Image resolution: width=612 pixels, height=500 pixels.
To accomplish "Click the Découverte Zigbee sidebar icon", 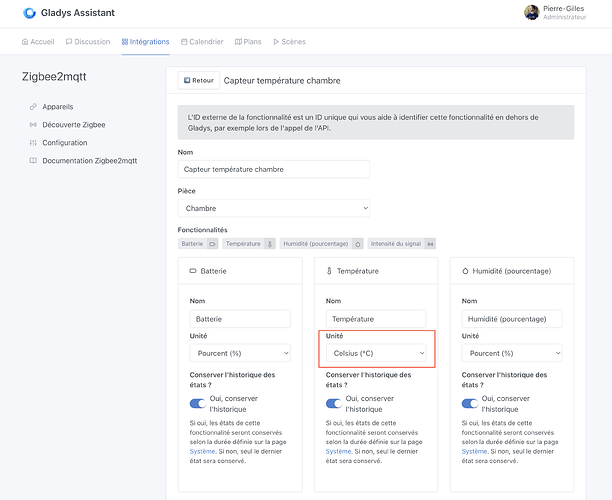I will click(x=33, y=125).
